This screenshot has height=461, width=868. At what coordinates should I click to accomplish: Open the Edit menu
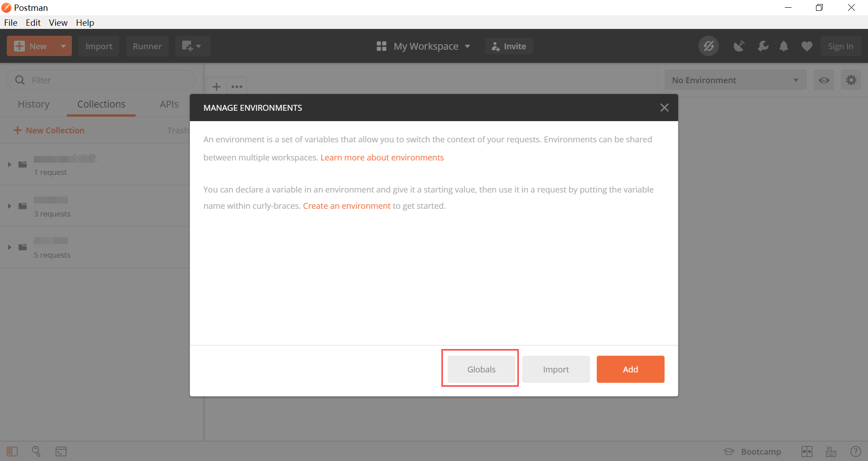(x=33, y=23)
